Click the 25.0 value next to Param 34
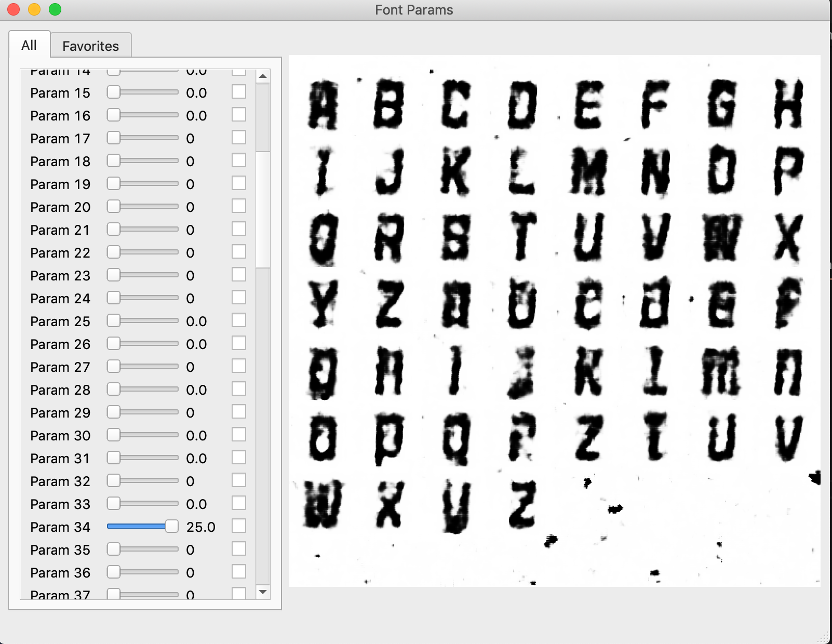This screenshot has width=832, height=644. click(202, 526)
